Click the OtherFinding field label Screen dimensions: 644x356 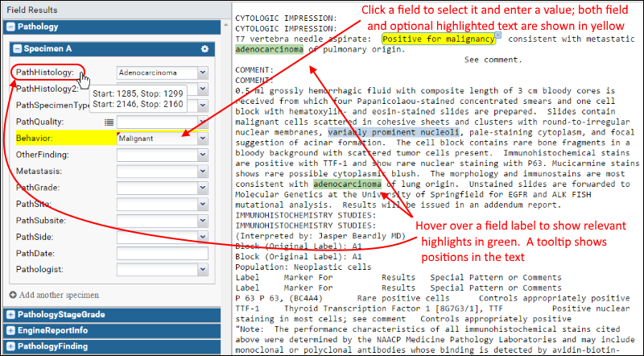[x=43, y=155]
